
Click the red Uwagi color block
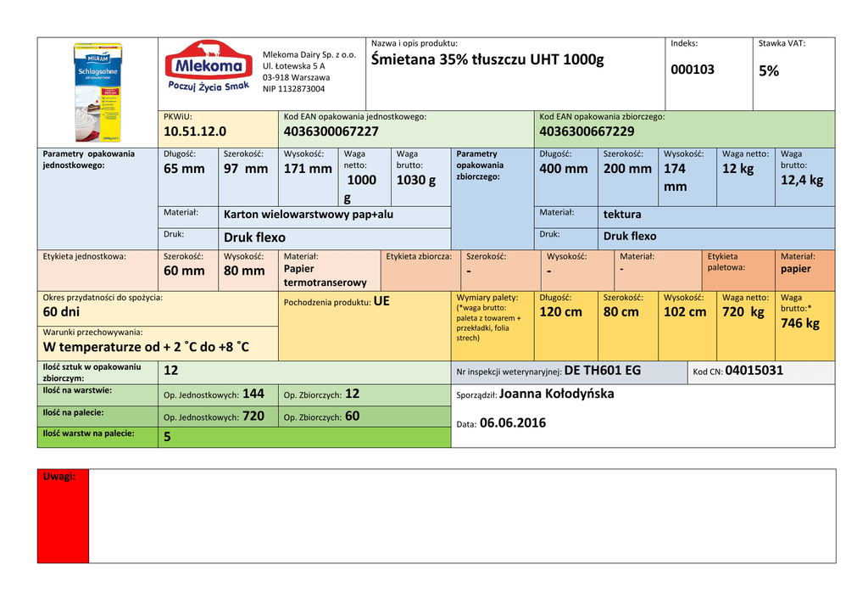[x=63, y=516]
